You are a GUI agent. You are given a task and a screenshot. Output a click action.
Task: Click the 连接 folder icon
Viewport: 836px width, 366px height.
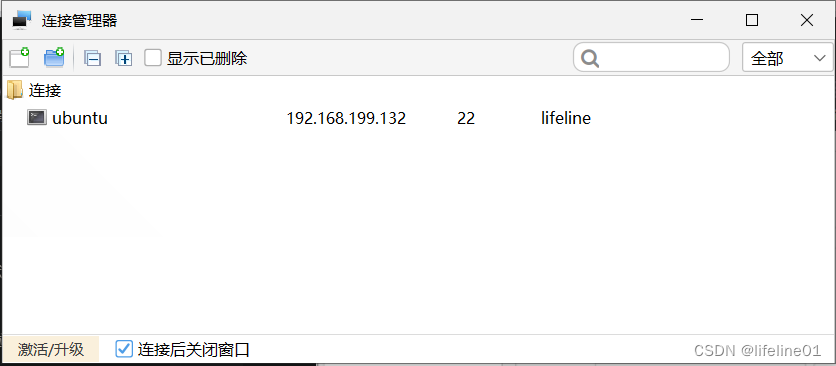(14, 90)
